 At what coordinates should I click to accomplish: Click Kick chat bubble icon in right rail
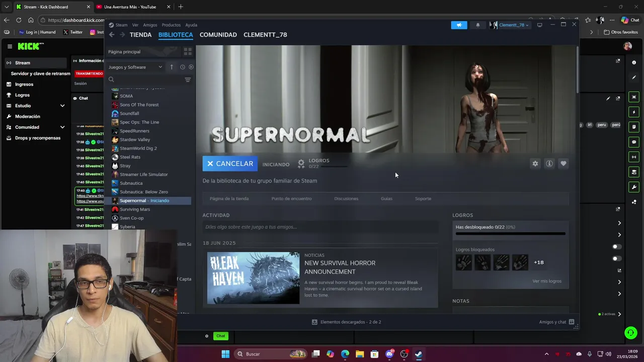(x=634, y=142)
